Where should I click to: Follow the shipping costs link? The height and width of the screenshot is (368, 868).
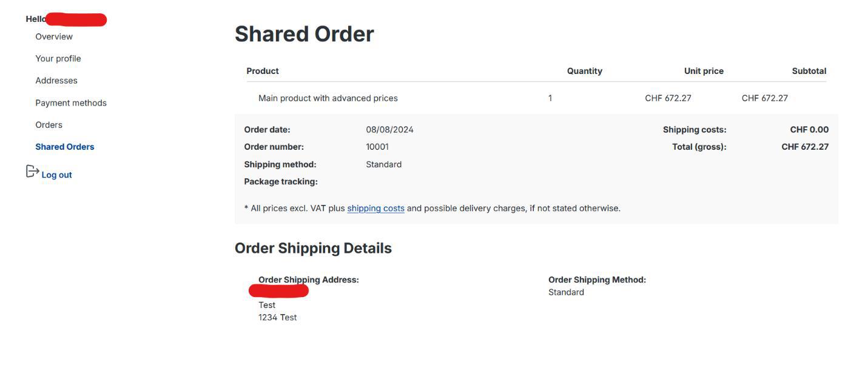point(375,209)
